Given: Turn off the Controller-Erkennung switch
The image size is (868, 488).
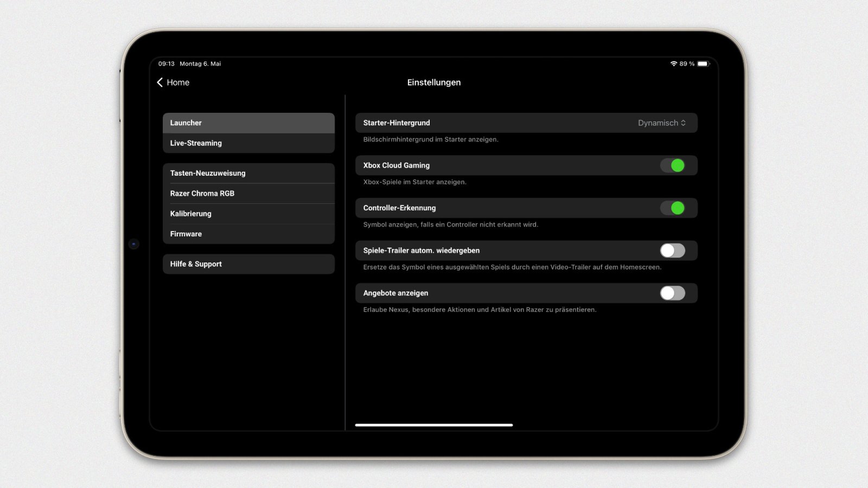Looking at the screenshot, I should pos(673,208).
